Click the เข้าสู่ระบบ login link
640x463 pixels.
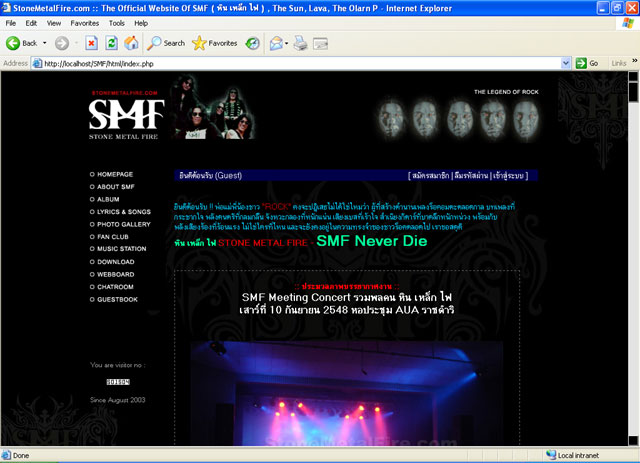click(508, 176)
